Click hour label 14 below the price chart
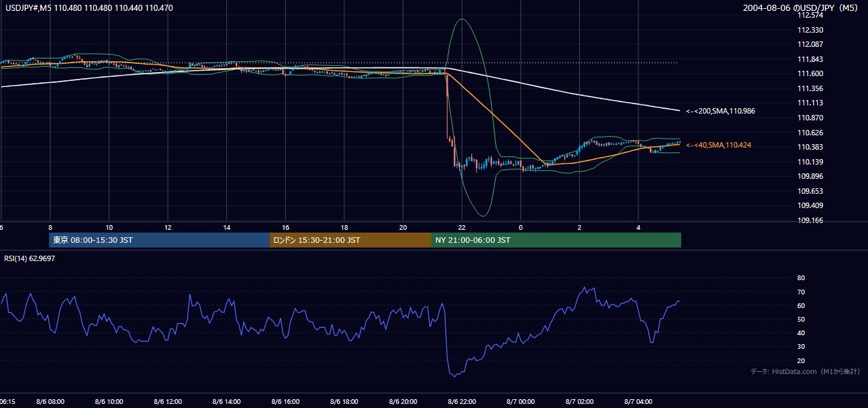This screenshot has width=868, height=408. tap(227, 227)
